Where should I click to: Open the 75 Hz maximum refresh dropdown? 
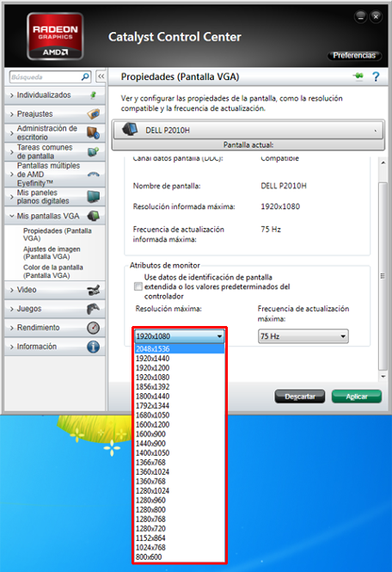(303, 336)
